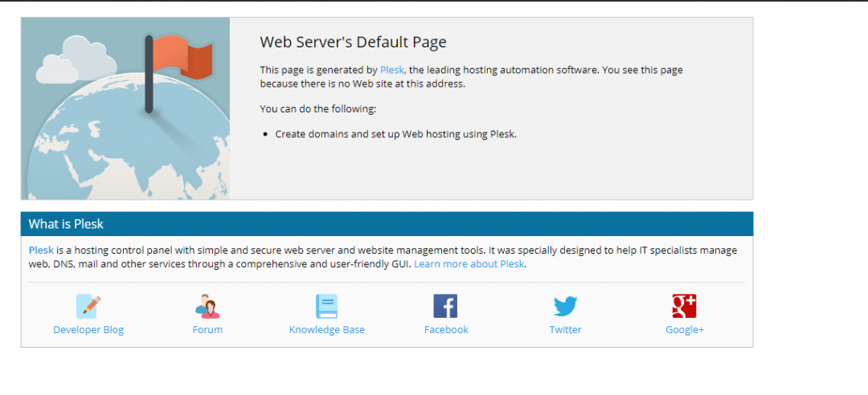Viewport: 868px width, 395px height.
Task: Open the red Google+ icon
Action: pos(684,306)
